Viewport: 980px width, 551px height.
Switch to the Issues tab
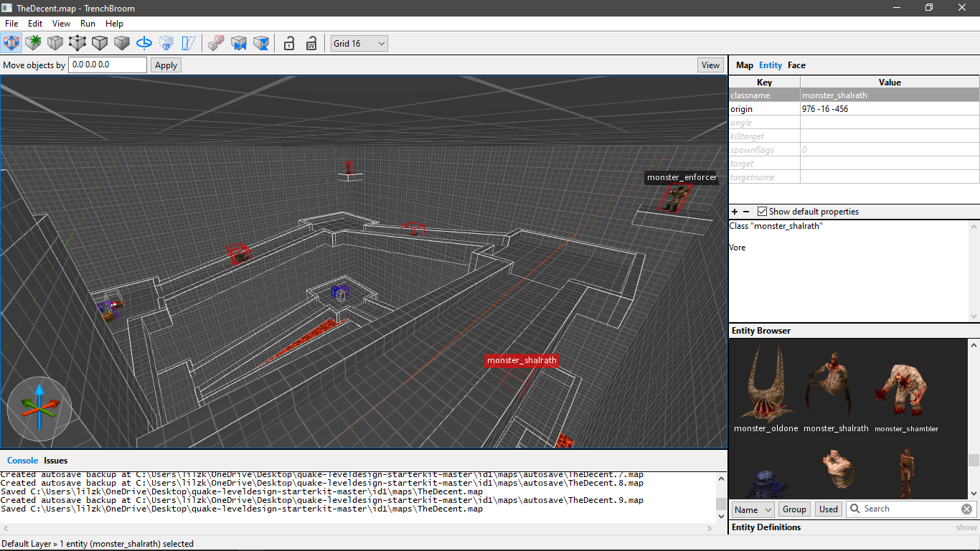click(x=56, y=461)
